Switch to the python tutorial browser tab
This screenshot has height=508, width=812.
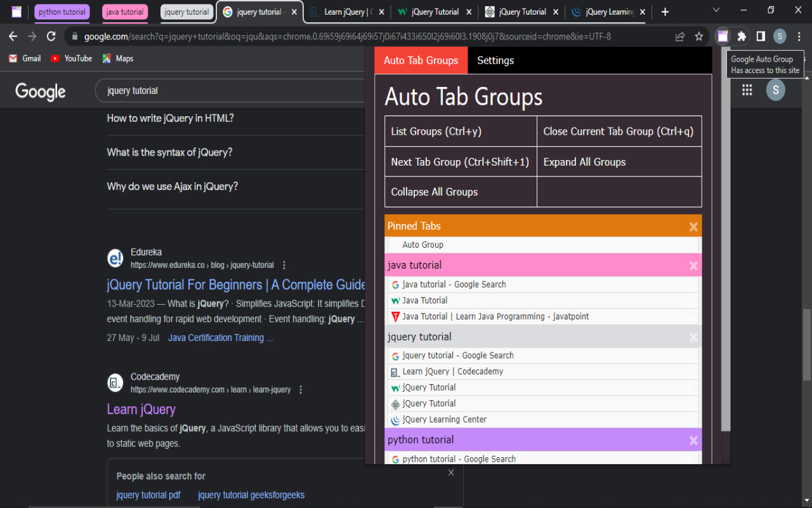62,11
